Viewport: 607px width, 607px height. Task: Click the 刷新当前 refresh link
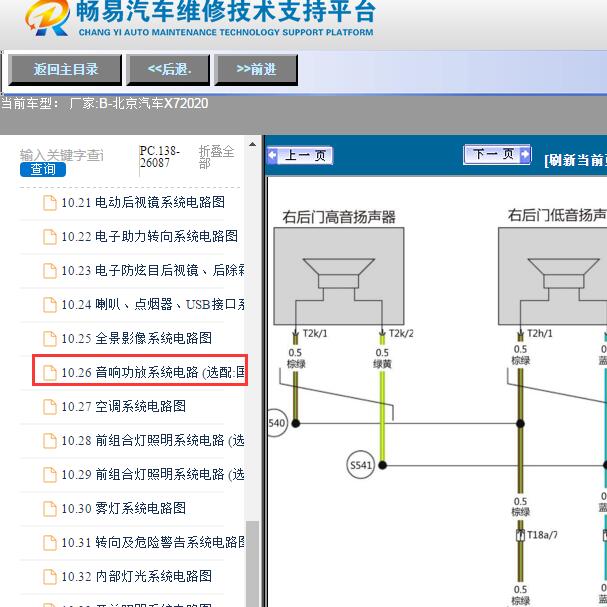click(x=575, y=160)
